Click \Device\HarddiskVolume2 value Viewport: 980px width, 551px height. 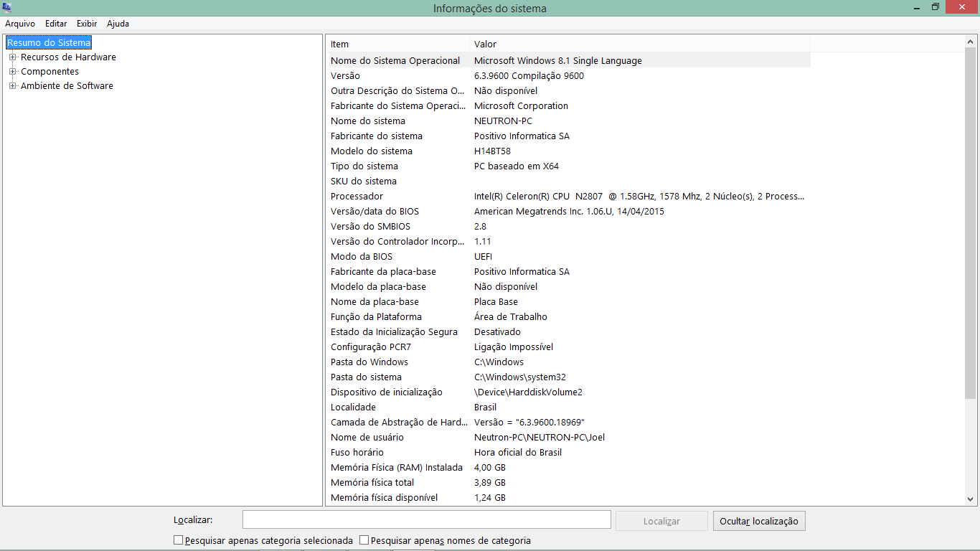528,392
